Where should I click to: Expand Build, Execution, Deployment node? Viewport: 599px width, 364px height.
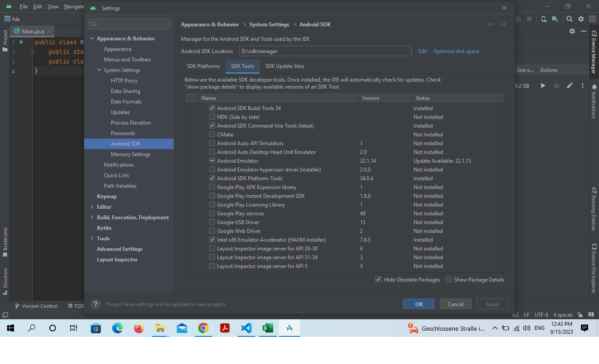coord(92,218)
